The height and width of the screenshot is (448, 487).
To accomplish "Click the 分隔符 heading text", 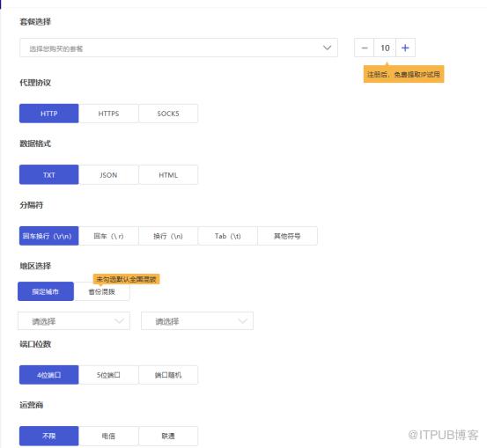I will coord(32,205).
